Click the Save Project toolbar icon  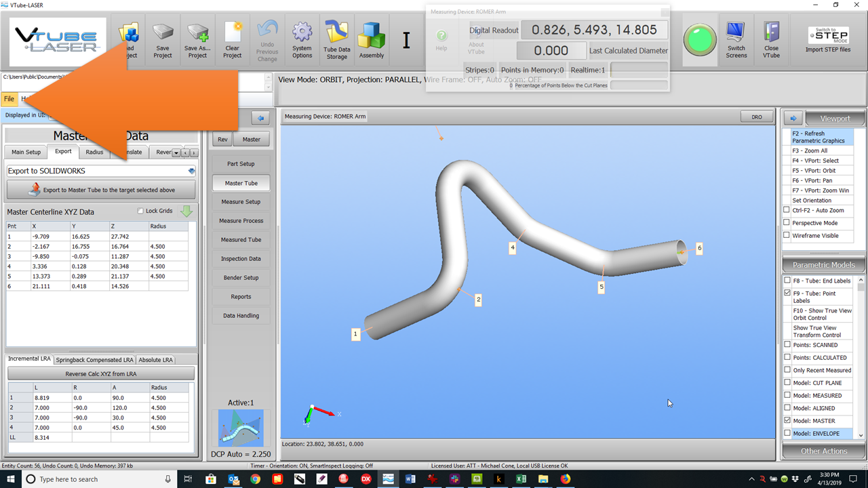(x=163, y=39)
